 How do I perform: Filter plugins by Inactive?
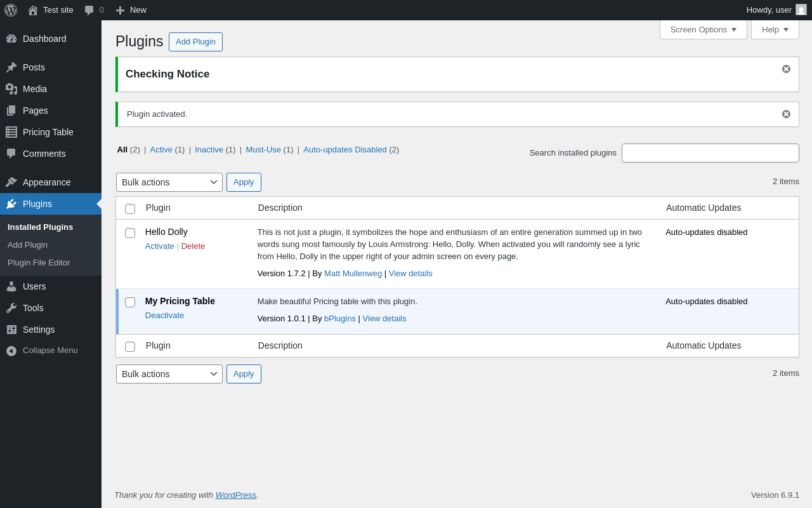(209, 150)
